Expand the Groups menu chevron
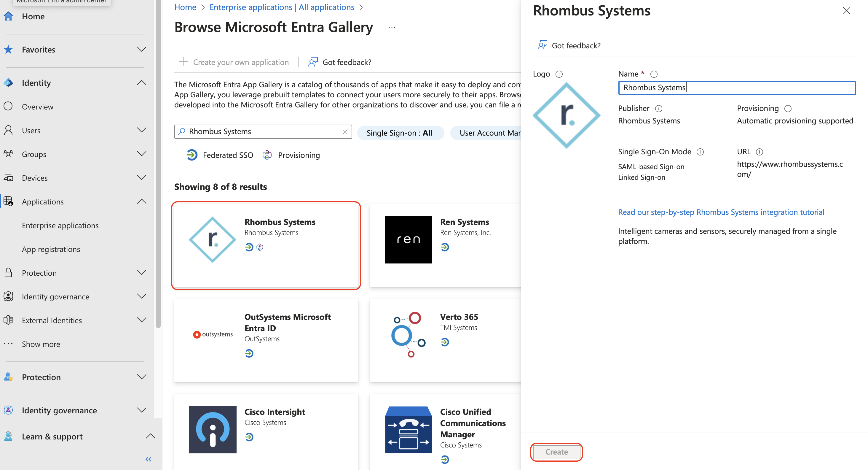Screen dimensions: 868x470 [x=142, y=154]
